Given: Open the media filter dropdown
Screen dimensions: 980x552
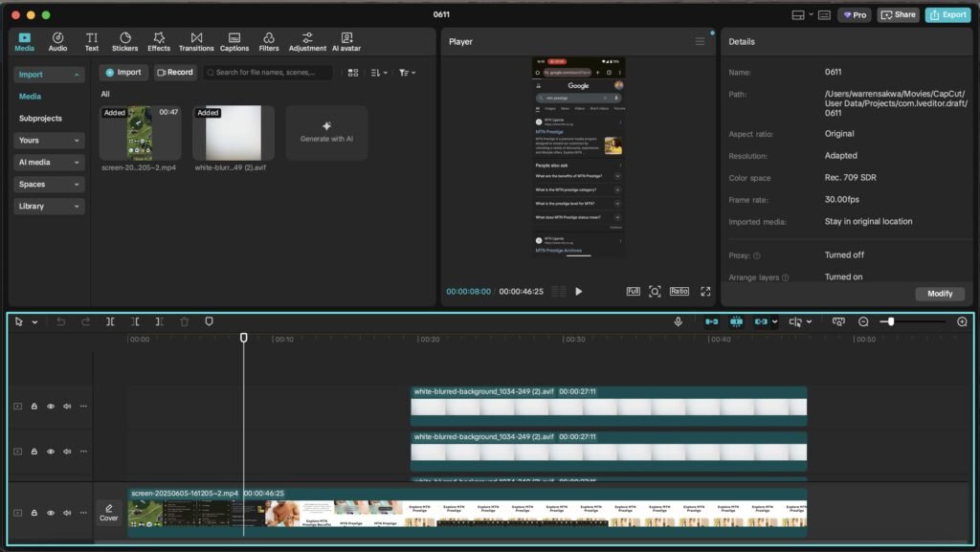Looking at the screenshot, I should 407,73.
